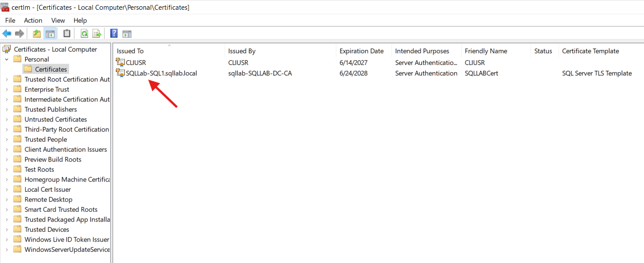Expand the Smart Card Trusted Roots node
The image size is (644, 263).
7,210
